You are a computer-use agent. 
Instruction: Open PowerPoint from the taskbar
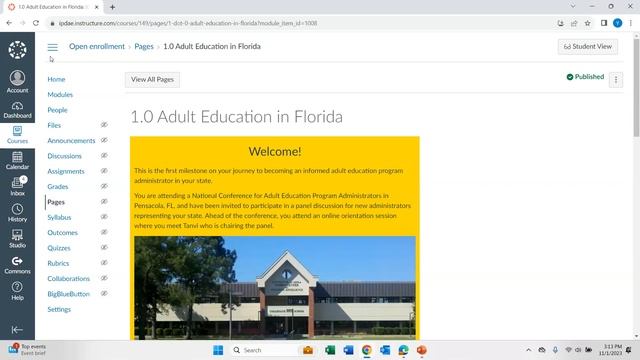click(x=422, y=350)
